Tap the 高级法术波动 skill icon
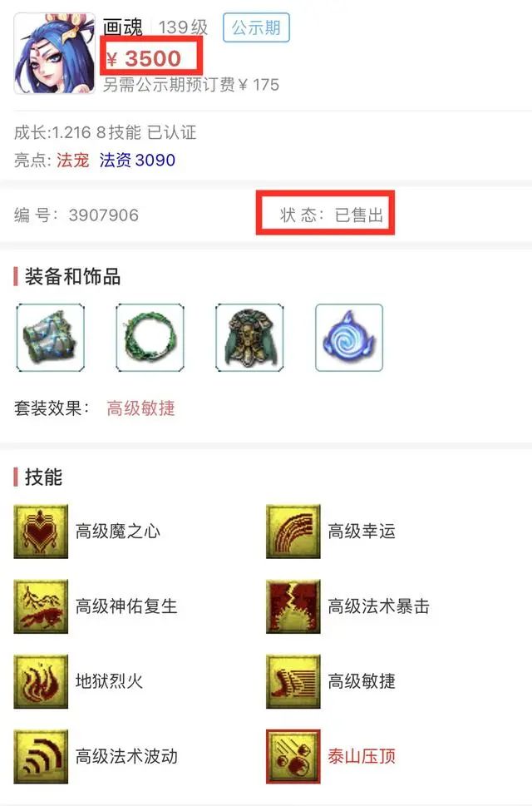This screenshot has width=532, height=806. tap(41, 757)
